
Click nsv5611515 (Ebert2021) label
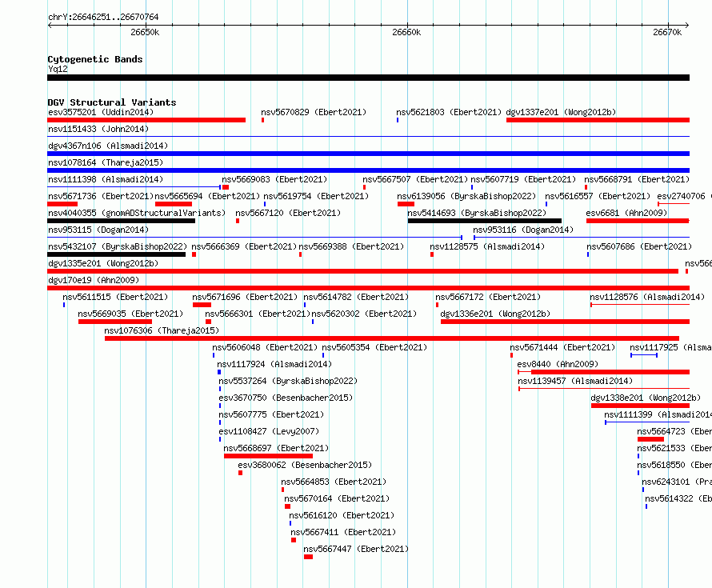[115, 297]
